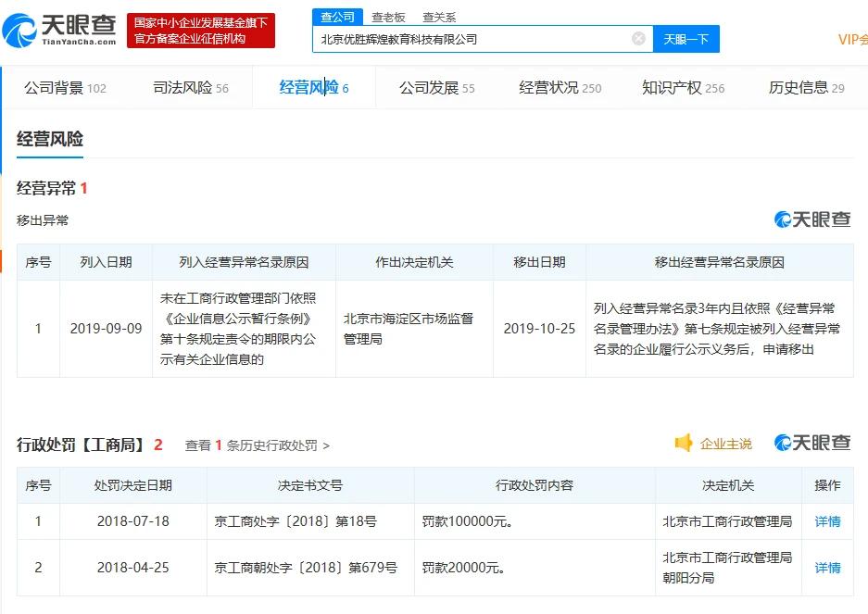Viewport: 868px width, 614px height.
Task: Clear the search field with the X icon
Action: pos(638,39)
